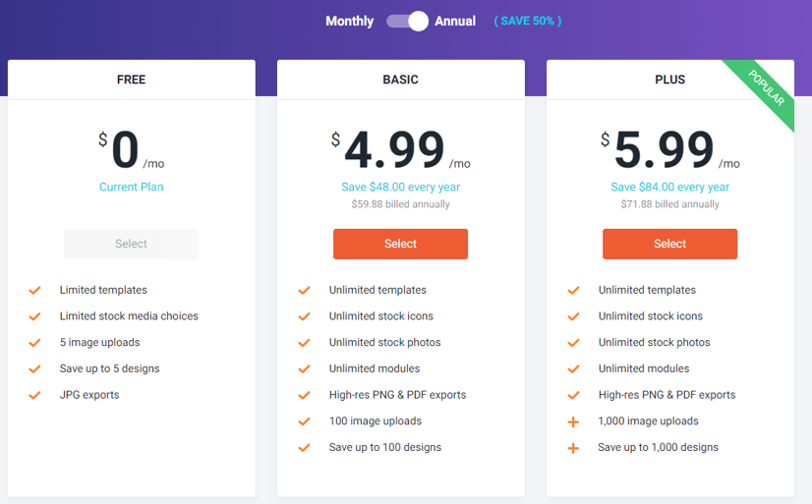Select the PLUS plan button
Screen dimensions: 812x504
[669, 244]
